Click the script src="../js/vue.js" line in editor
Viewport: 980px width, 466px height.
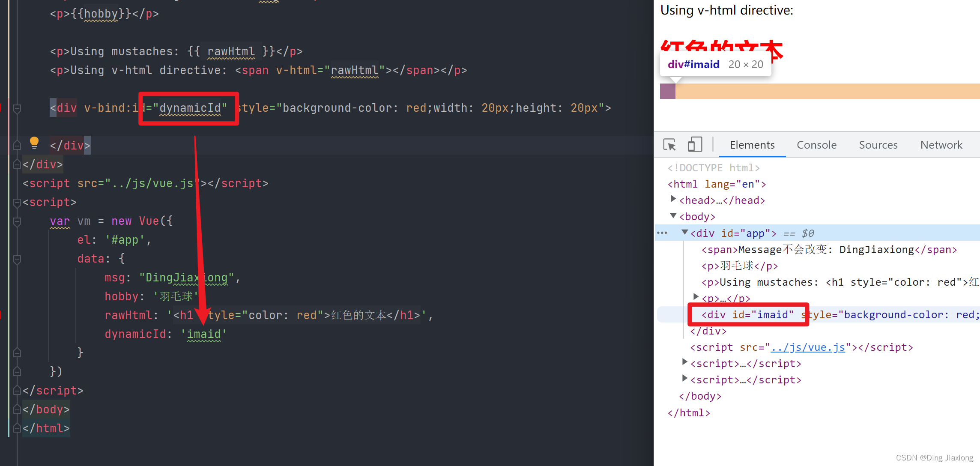[x=146, y=183]
